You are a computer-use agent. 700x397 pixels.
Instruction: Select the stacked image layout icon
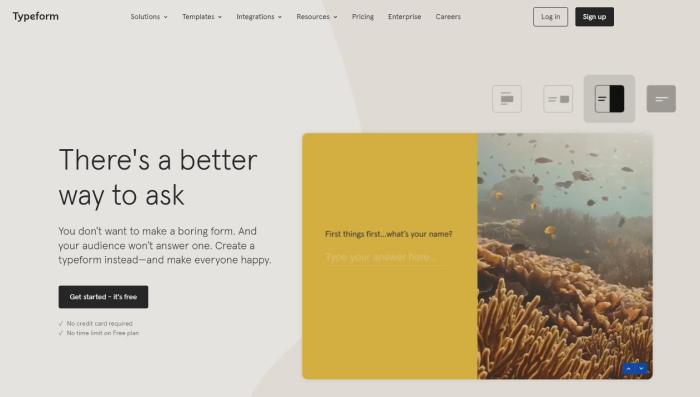coord(507,99)
